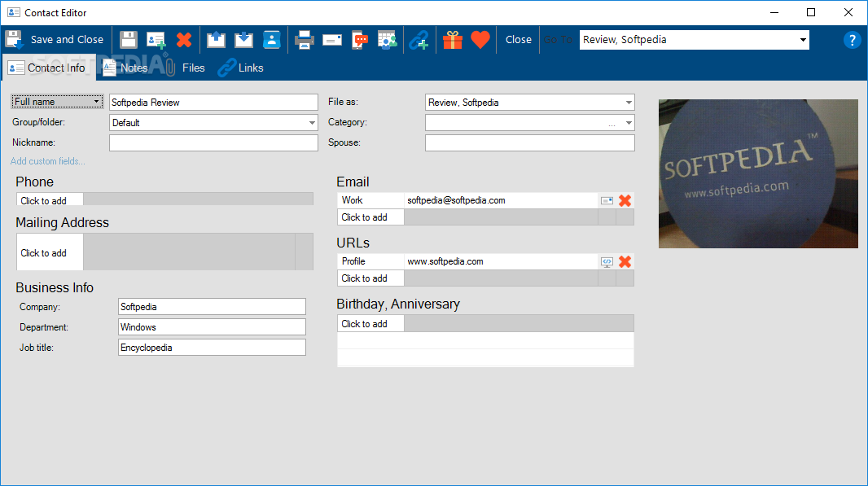Click to add Birthday or Anniversary
This screenshot has height=486, width=868.
click(x=370, y=323)
